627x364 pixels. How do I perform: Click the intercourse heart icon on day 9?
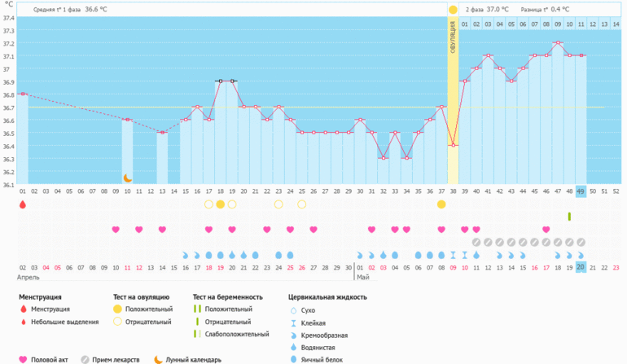click(116, 230)
